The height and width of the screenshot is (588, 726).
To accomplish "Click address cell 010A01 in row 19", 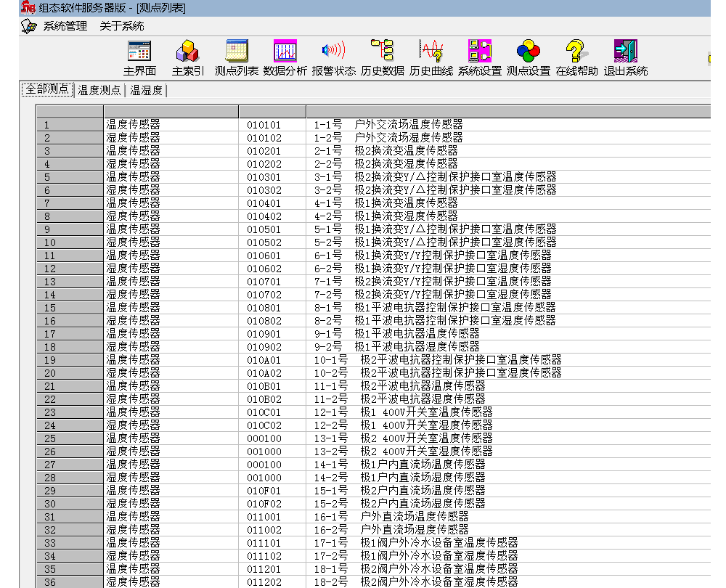I will coord(264,360).
